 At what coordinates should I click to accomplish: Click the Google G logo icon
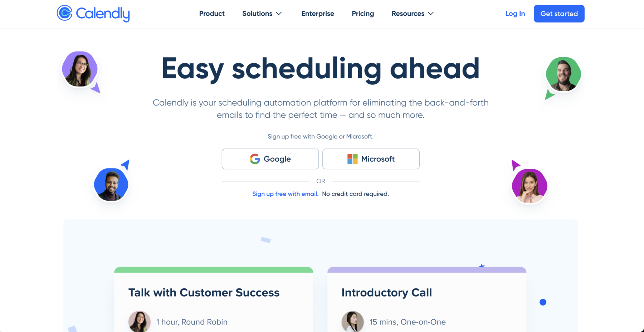(x=255, y=159)
